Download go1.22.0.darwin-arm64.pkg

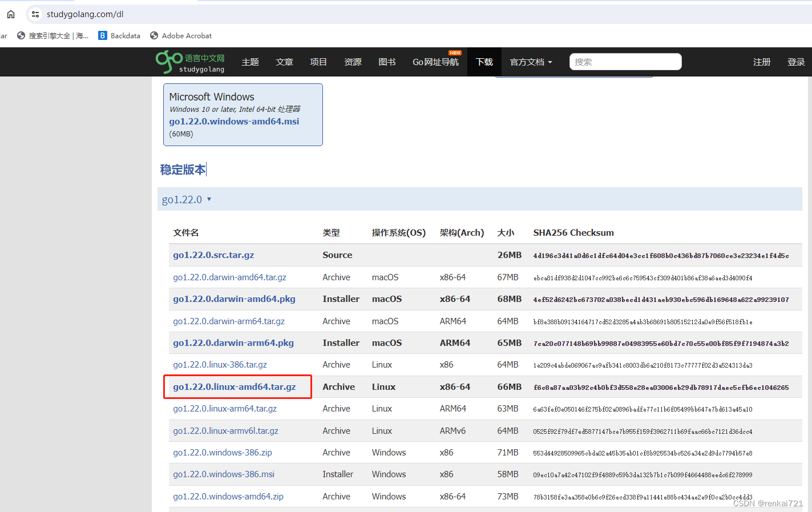tap(233, 342)
